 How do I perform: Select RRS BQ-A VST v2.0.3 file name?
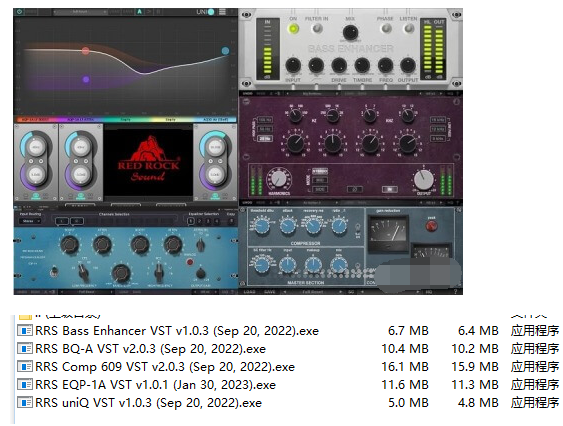click(x=150, y=349)
